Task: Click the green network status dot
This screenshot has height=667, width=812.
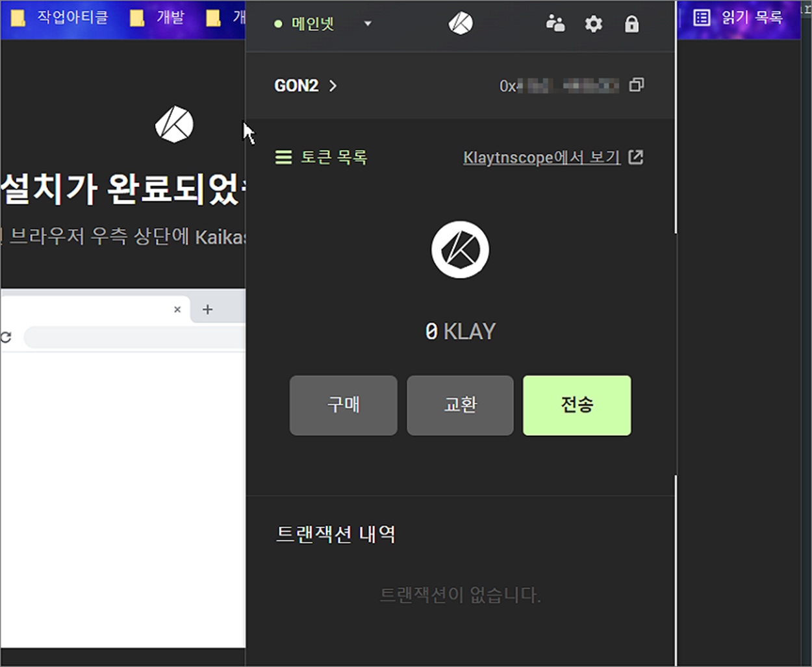Action: pos(278,24)
